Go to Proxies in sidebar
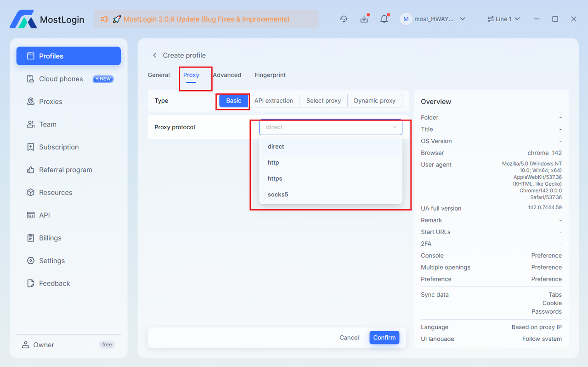The height and width of the screenshot is (367, 588). coord(51,102)
